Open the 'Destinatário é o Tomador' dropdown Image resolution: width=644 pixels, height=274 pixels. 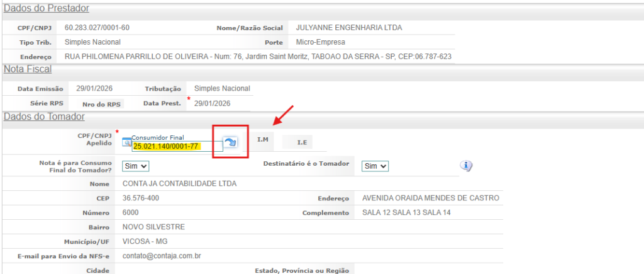click(x=375, y=166)
